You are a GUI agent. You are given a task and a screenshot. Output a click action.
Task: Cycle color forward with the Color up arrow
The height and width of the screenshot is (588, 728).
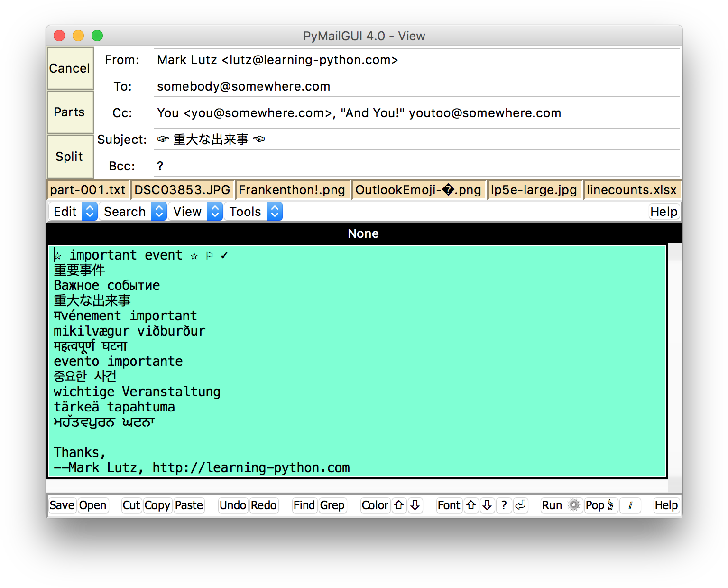coord(399,505)
